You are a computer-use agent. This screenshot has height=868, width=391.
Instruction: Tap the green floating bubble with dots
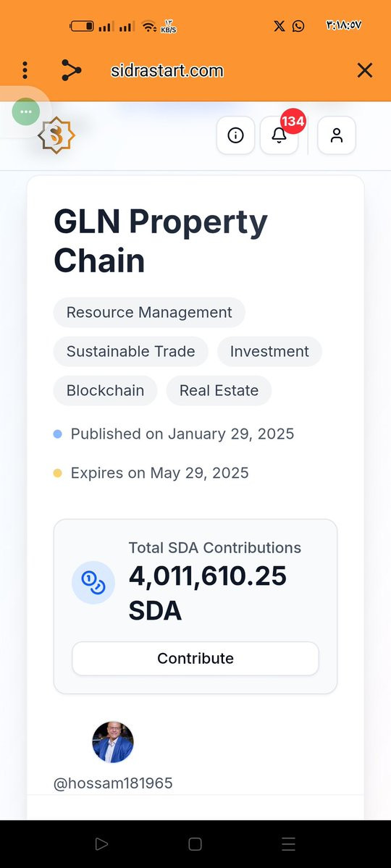(26, 111)
